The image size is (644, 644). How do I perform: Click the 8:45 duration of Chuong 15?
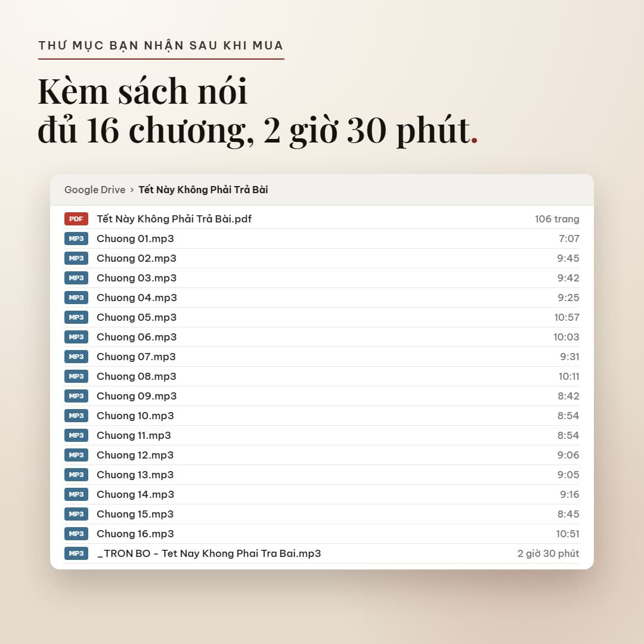coord(568,514)
